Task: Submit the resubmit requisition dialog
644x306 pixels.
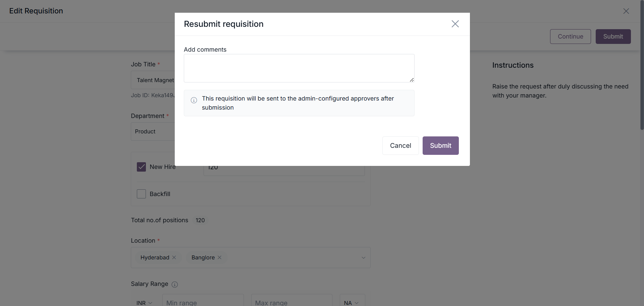Action: click(x=440, y=145)
